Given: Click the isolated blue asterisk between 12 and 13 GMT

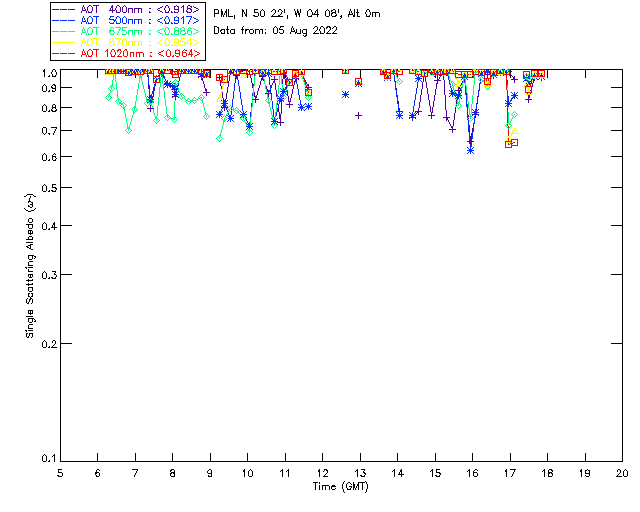Looking at the screenshot, I should (x=346, y=95).
